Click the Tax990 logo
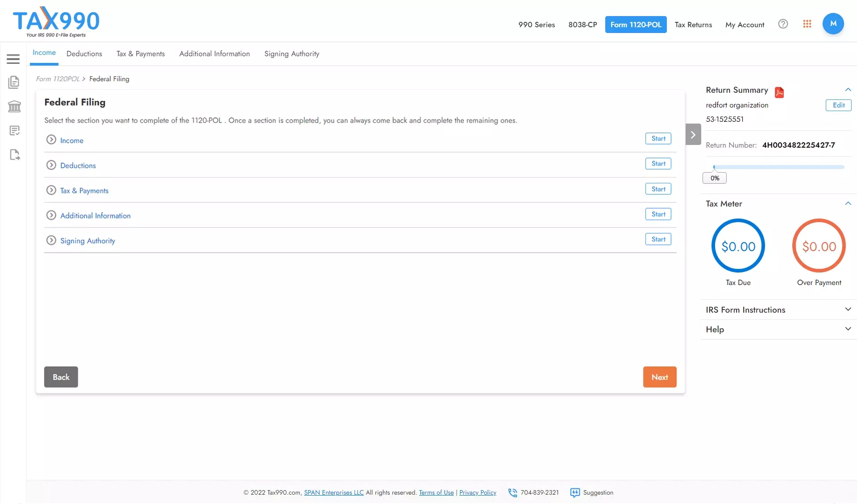857x504 pixels. click(x=56, y=22)
